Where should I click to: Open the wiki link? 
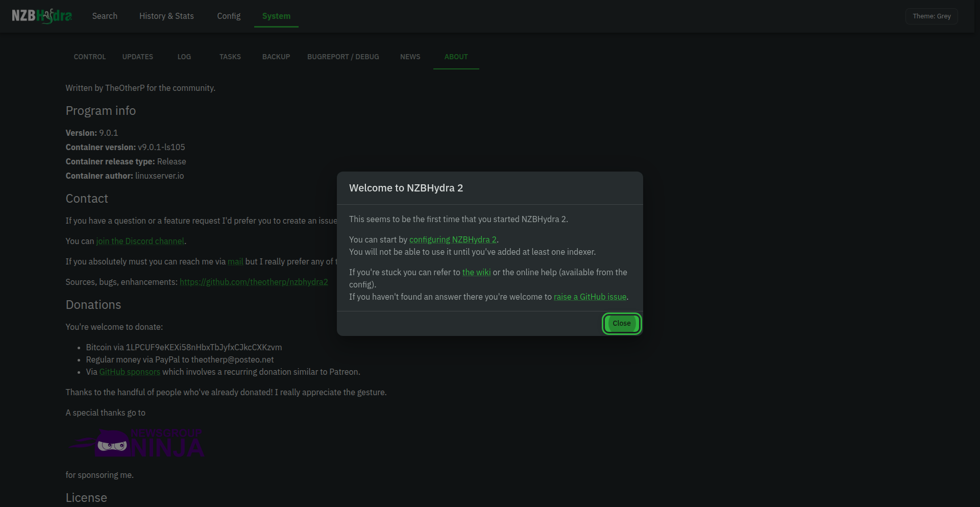(476, 272)
